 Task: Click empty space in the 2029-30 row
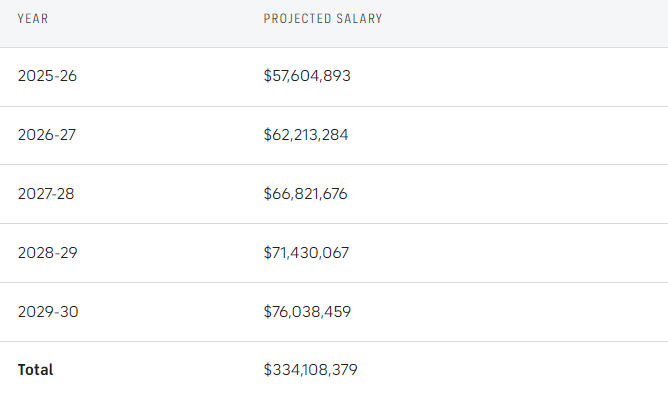511,312
